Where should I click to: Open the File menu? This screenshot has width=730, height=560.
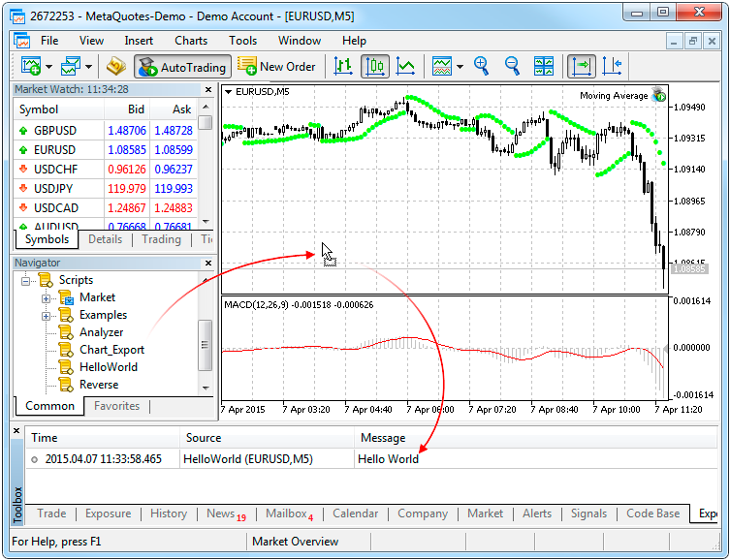pos(49,41)
